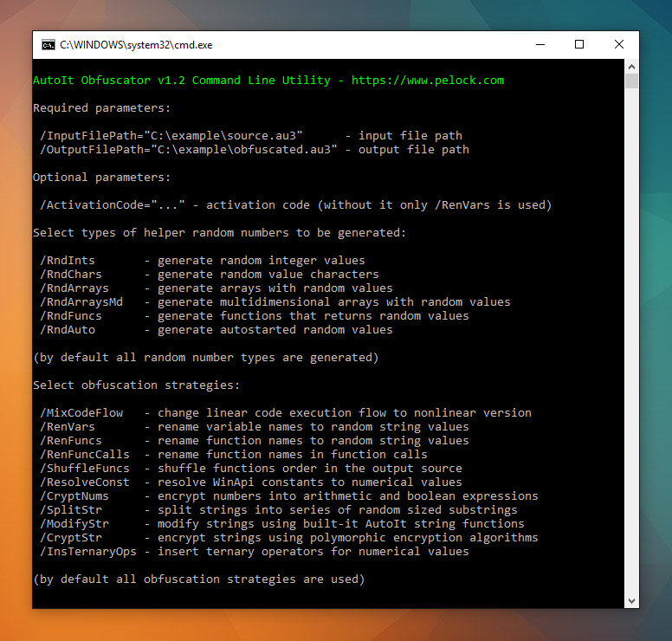The height and width of the screenshot is (641, 672).
Task: Click the scrollbar up arrow
Action: click(631, 67)
